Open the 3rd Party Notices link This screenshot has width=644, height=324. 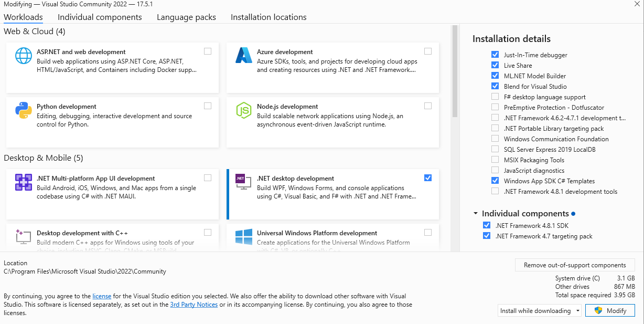[x=194, y=305]
